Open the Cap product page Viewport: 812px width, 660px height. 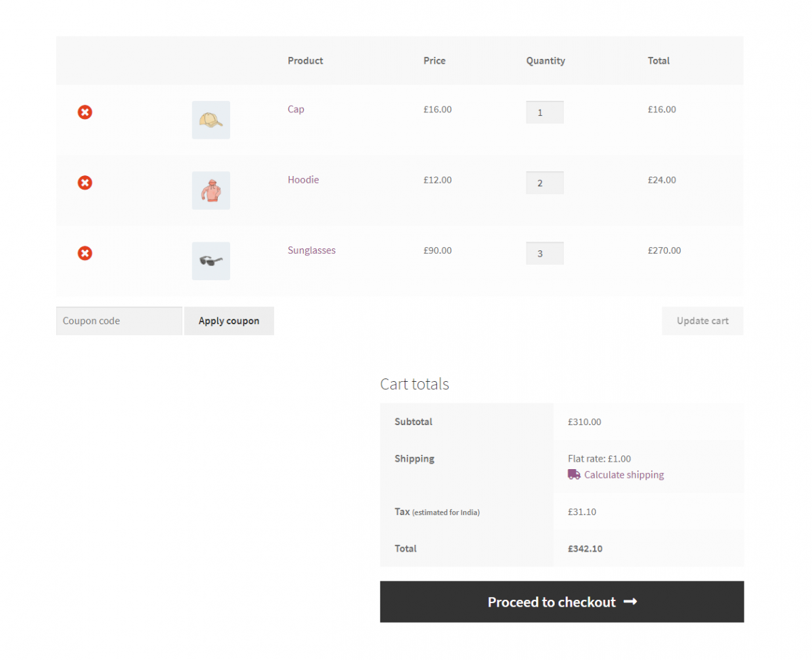296,109
